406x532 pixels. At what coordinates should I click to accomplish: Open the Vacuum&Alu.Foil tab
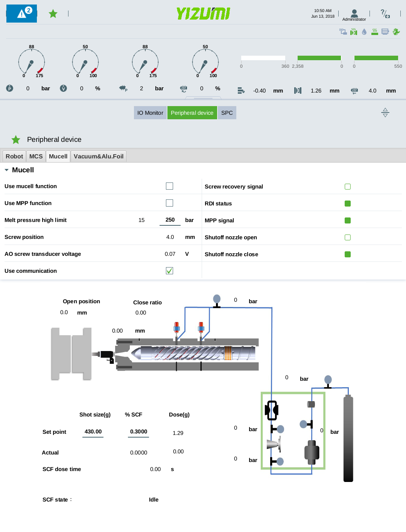pyautogui.click(x=98, y=157)
